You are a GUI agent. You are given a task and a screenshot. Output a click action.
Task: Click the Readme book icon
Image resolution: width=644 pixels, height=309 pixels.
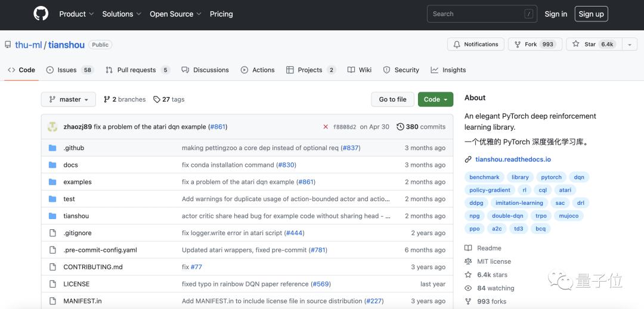(x=468, y=248)
